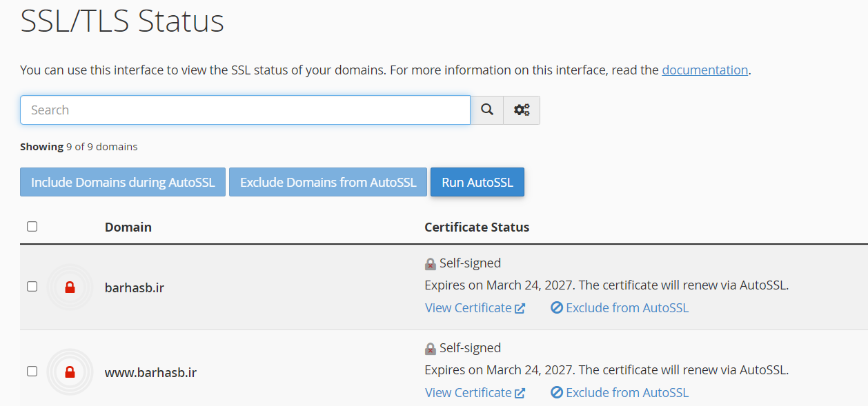
Task: Click the self-signed status icon for barhasb.ir
Action: [431, 264]
